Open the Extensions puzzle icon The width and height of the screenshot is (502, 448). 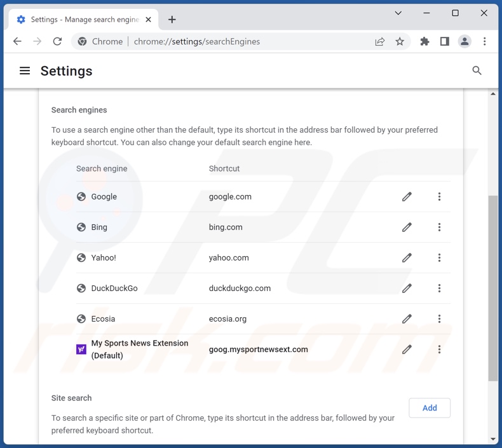click(x=424, y=41)
